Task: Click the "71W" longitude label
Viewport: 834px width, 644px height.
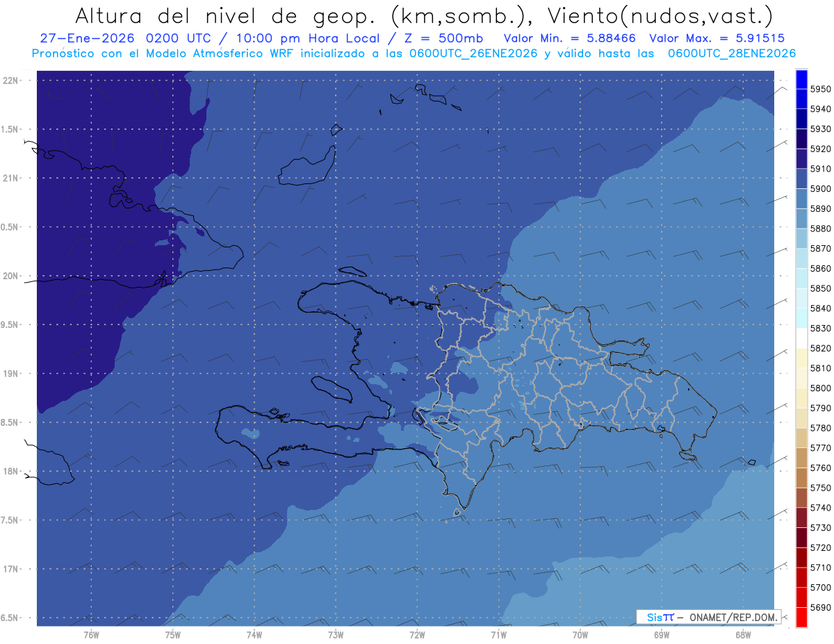Action: pos(498,635)
